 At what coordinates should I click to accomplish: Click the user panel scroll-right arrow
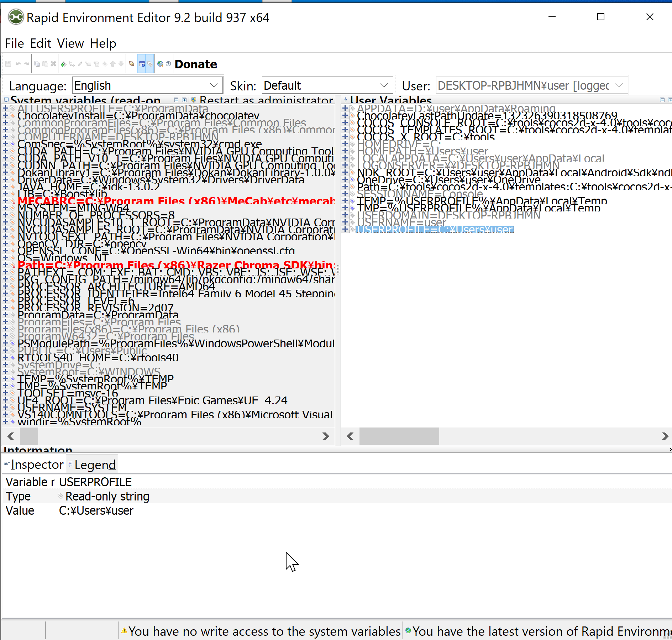pyautogui.click(x=665, y=436)
